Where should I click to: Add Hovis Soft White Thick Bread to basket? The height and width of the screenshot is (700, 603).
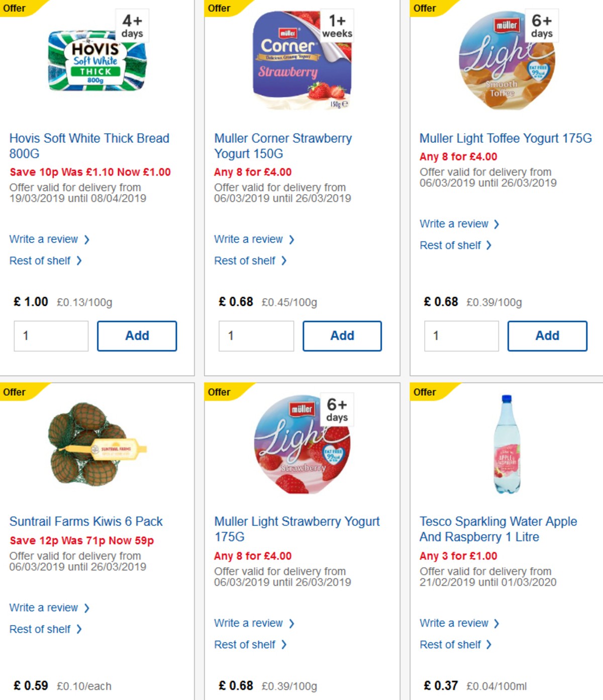tap(137, 335)
